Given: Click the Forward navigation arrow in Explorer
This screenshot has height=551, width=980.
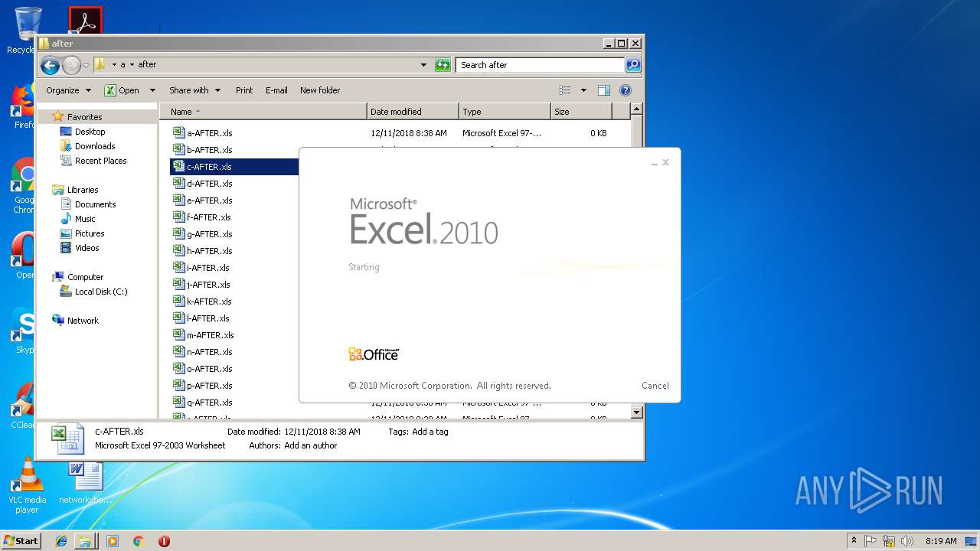Looking at the screenshot, I should (71, 65).
